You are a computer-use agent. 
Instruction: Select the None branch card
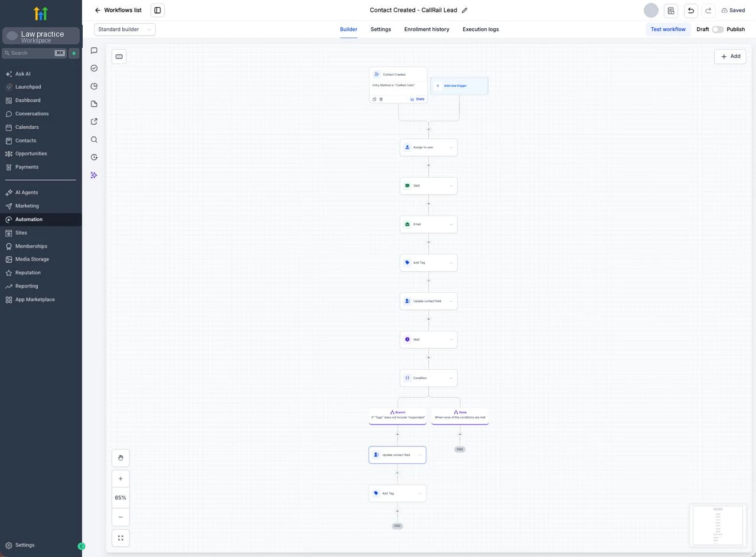tap(460, 416)
